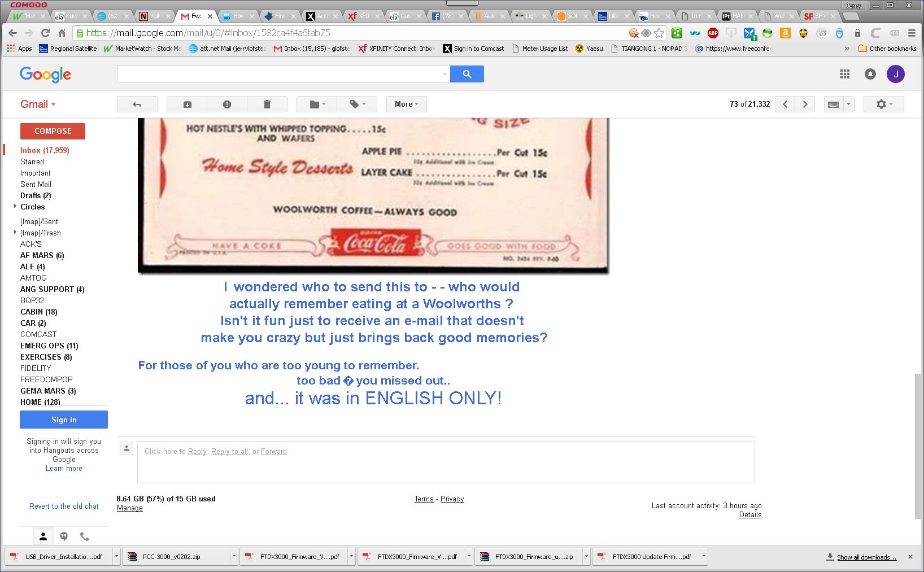Click the blue Gmail search button
This screenshot has width=924, height=572.
pos(467,74)
